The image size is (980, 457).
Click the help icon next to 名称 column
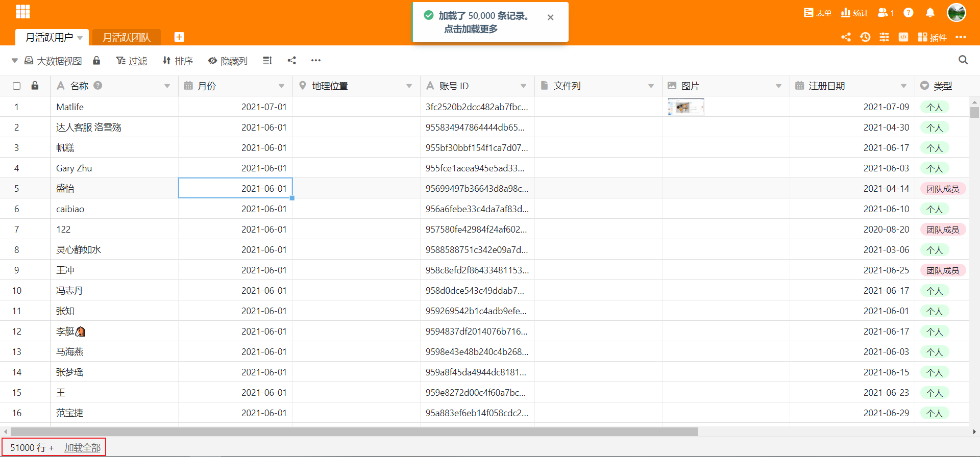tap(98, 85)
